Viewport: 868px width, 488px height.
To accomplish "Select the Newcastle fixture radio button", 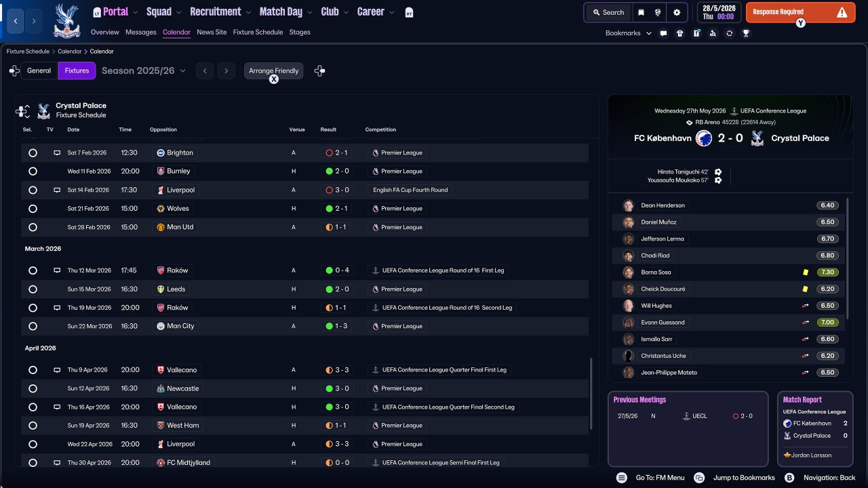I will point(33,389).
